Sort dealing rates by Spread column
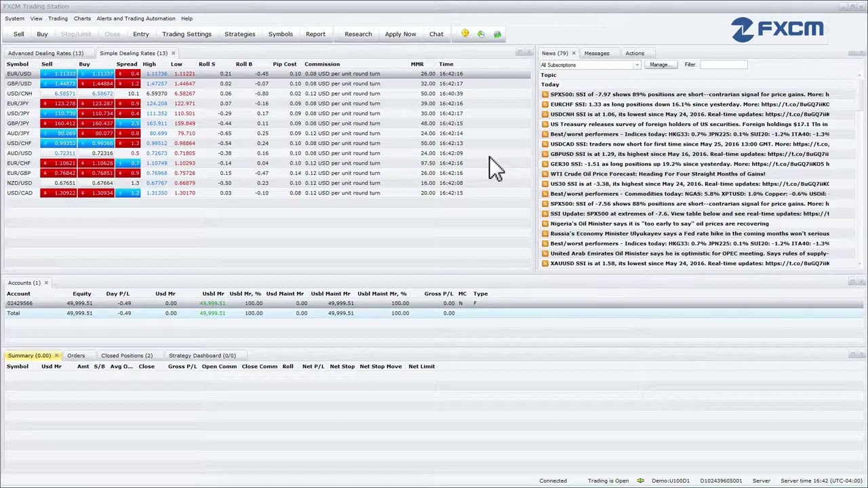 (x=127, y=64)
